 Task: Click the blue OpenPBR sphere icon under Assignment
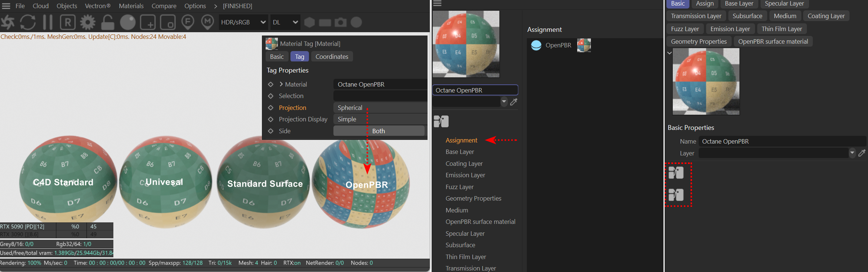click(x=536, y=45)
